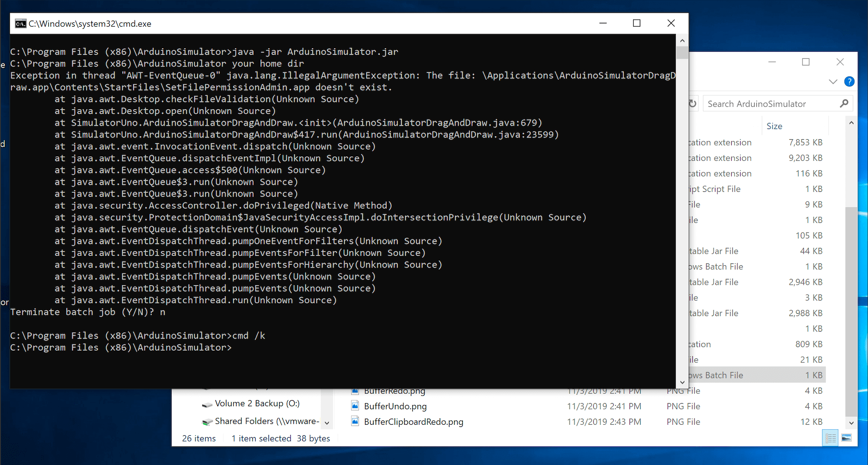
Task: Click the 105 KB size cell
Action: (809, 236)
